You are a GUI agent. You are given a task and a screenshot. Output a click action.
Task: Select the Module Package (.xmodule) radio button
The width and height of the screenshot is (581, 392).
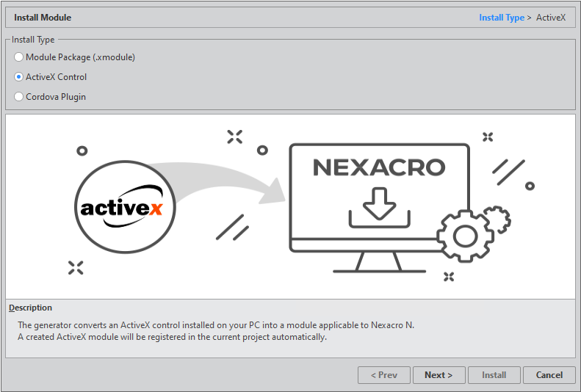(19, 57)
